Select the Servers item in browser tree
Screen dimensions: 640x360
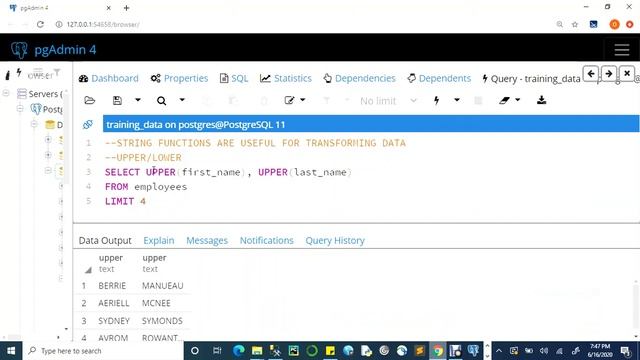click(x=40, y=94)
